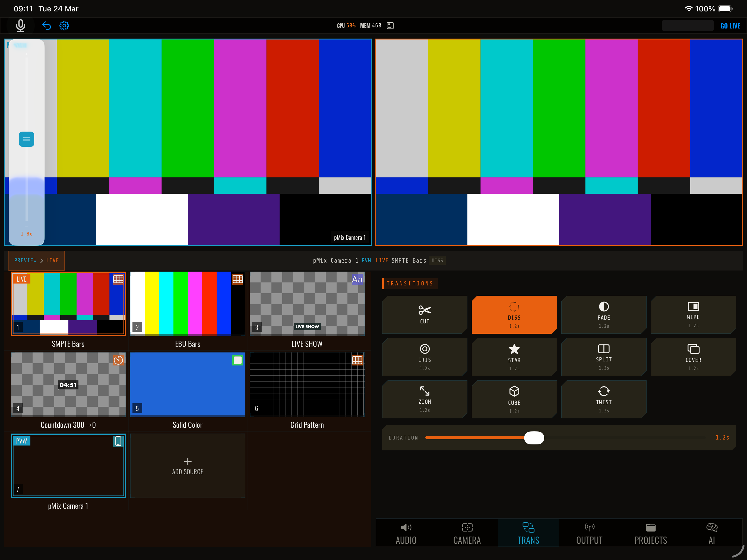Pick the TWIST transition

603,399
